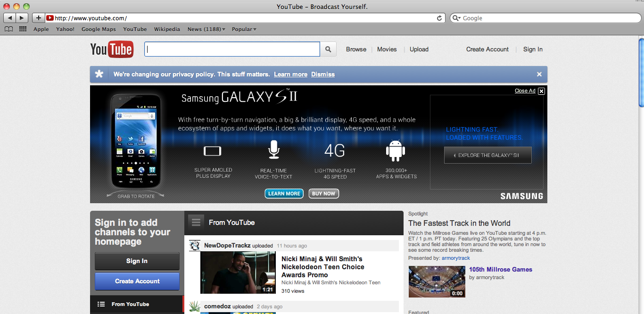Screen dimensions: 644x314
Task: Click in the YouTube search input field
Action: click(x=232, y=49)
